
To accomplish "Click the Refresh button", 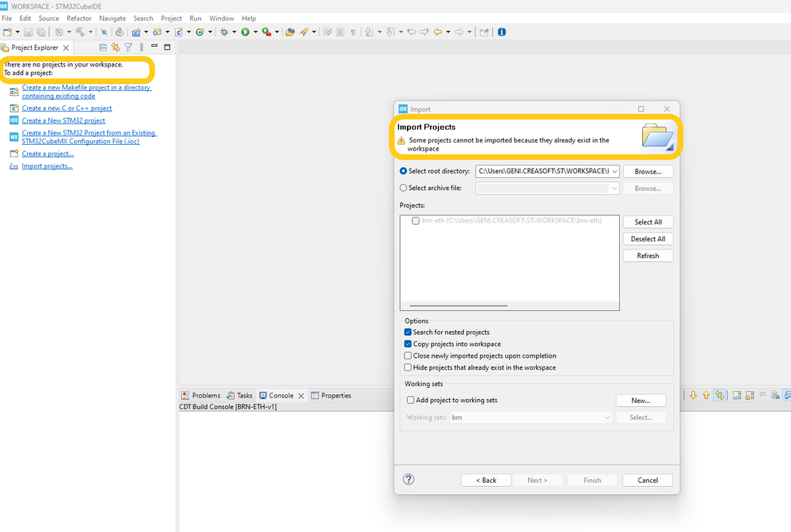I will click(x=648, y=256).
